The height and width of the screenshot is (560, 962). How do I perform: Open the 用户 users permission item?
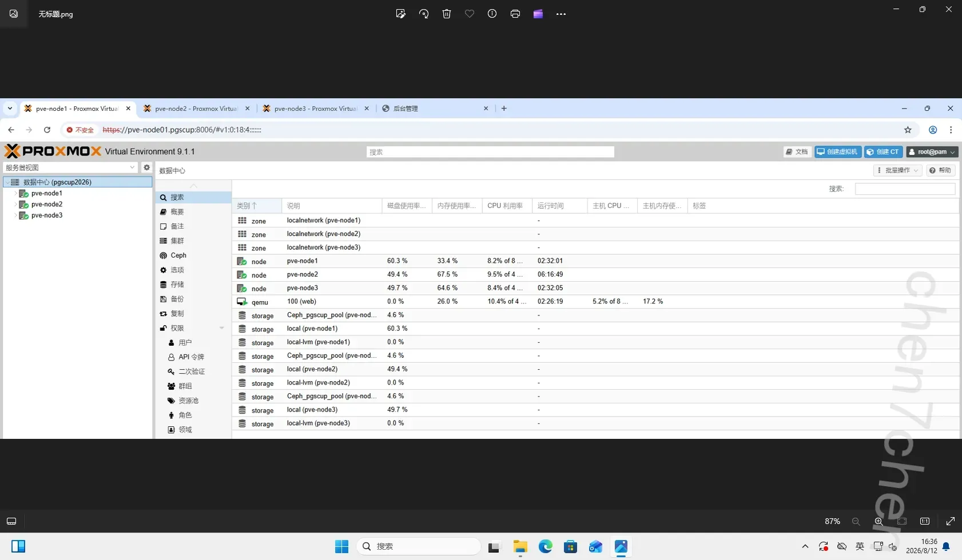click(193, 343)
